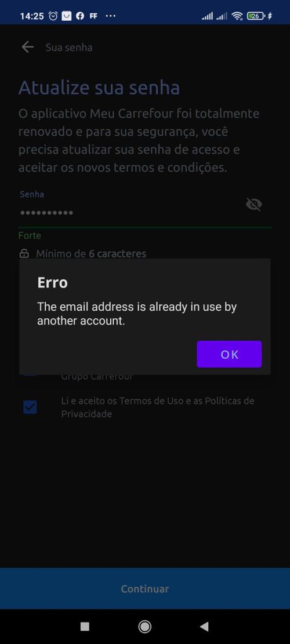Tap the back arrow beside Sua senha
290x644 pixels.
click(27, 47)
